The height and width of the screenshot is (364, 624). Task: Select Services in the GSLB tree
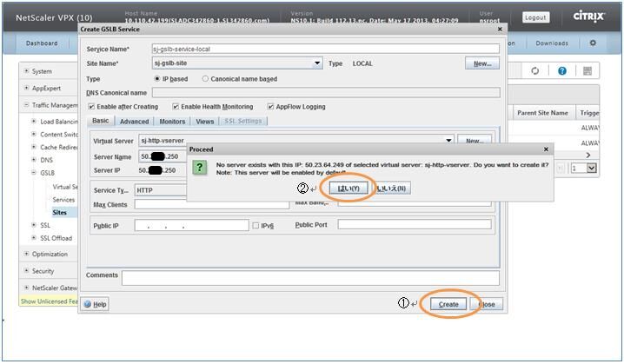point(63,199)
